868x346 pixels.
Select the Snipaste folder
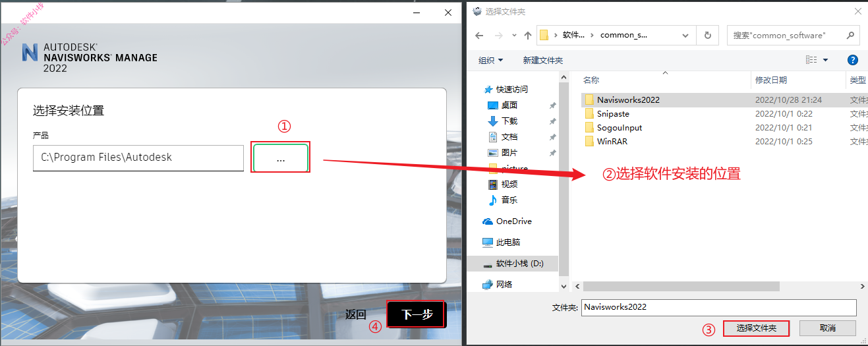point(613,114)
